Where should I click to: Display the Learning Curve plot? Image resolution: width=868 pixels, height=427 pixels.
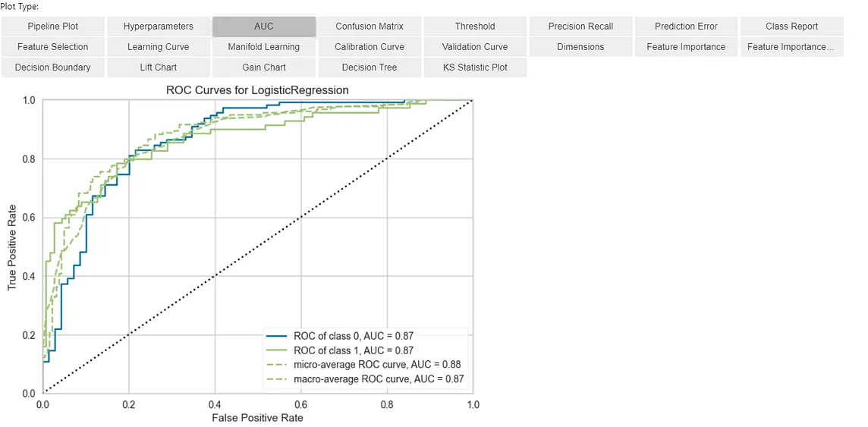[x=159, y=47]
